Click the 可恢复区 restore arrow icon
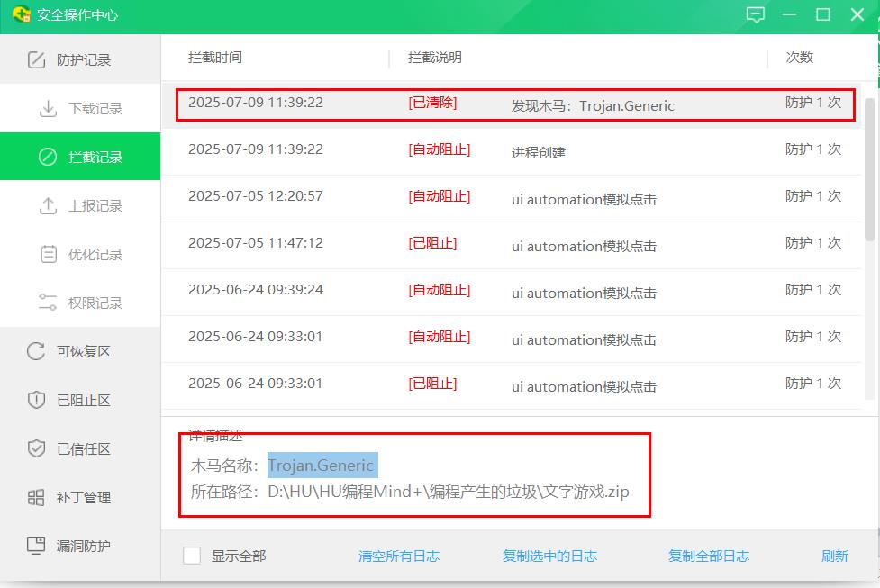The width and height of the screenshot is (880, 588). [36, 351]
